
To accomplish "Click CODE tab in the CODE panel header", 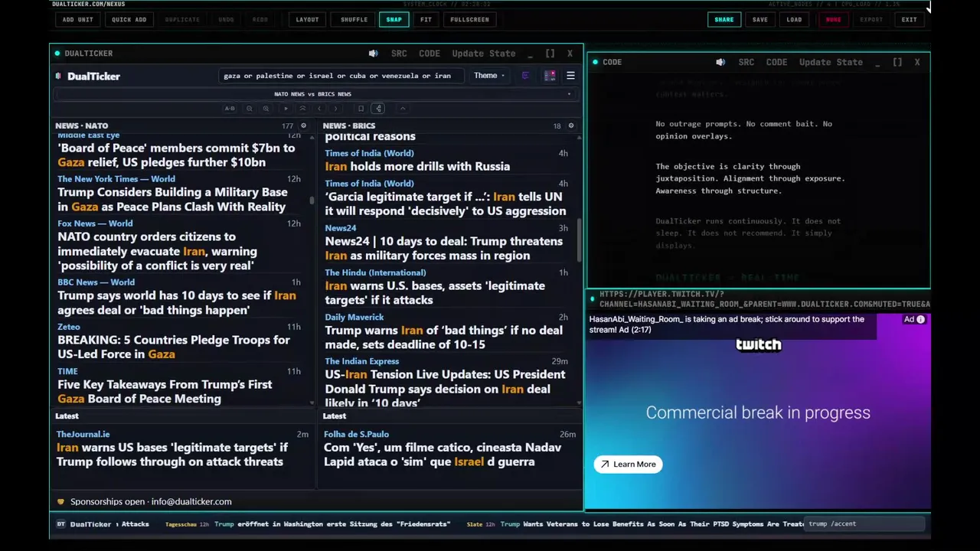I will [x=776, y=62].
